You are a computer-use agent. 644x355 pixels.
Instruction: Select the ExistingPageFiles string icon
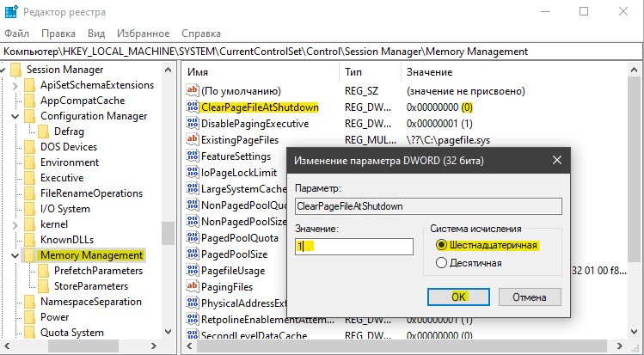pyautogui.click(x=193, y=140)
